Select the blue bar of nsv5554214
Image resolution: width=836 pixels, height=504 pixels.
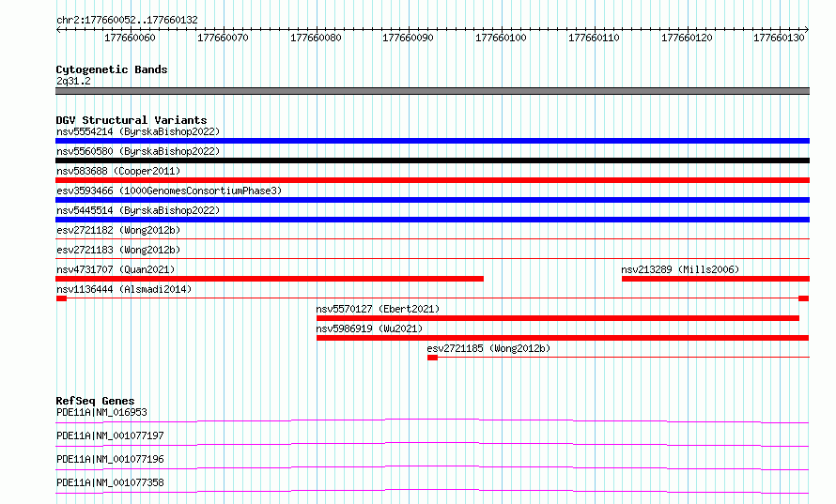point(432,141)
